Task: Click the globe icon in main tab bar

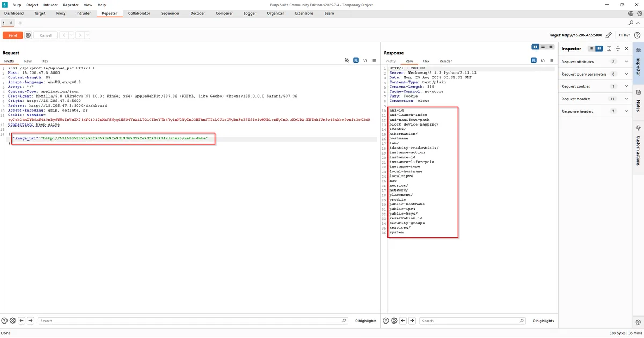Action: [631, 13]
